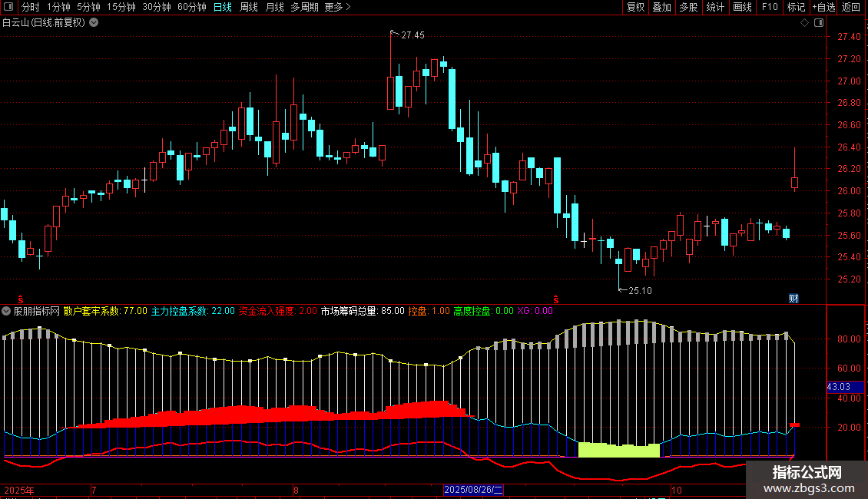Open the 多周期 multi-period view
This screenshot has height=499, width=868.
point(304,7)
